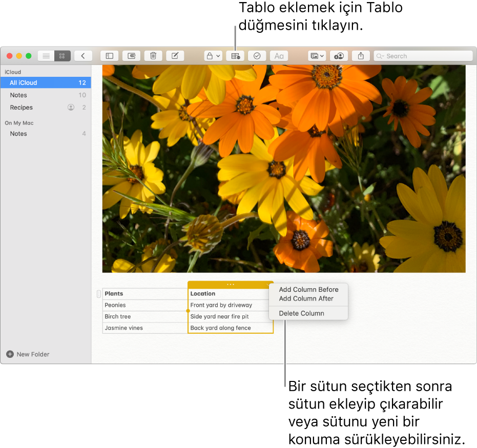This screenshot has width=477, height=448.
Task: Create a new note with compose icon
Action: (x=175, y=56)
